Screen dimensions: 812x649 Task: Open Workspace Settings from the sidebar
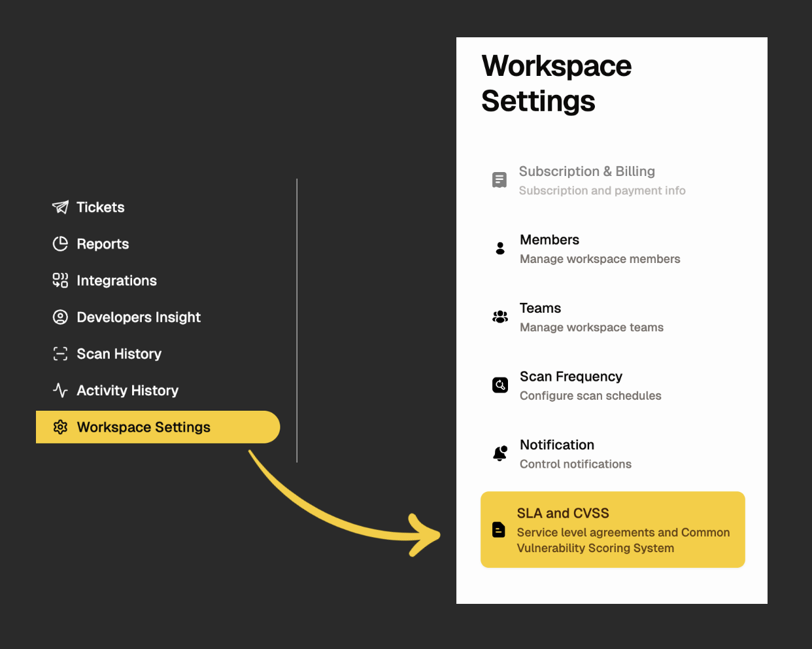coord(143,427)
